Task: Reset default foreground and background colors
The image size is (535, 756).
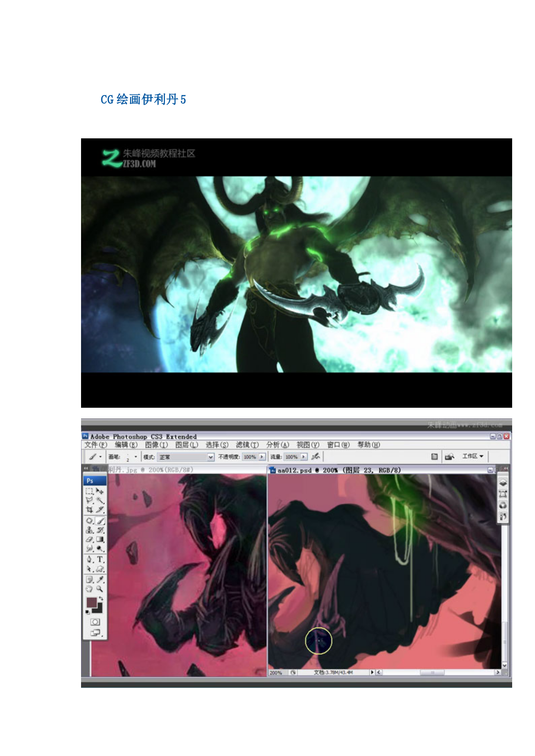Action: (88, 612)
